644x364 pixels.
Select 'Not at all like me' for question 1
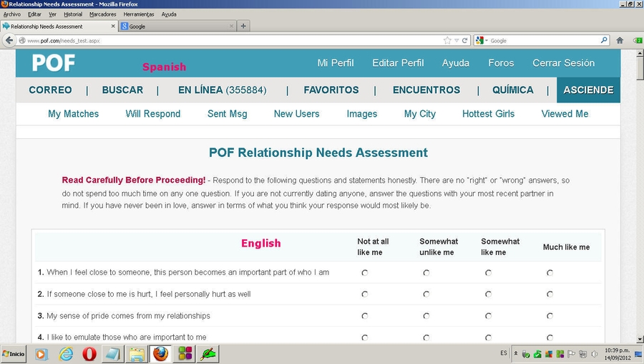tap(365, 273)
